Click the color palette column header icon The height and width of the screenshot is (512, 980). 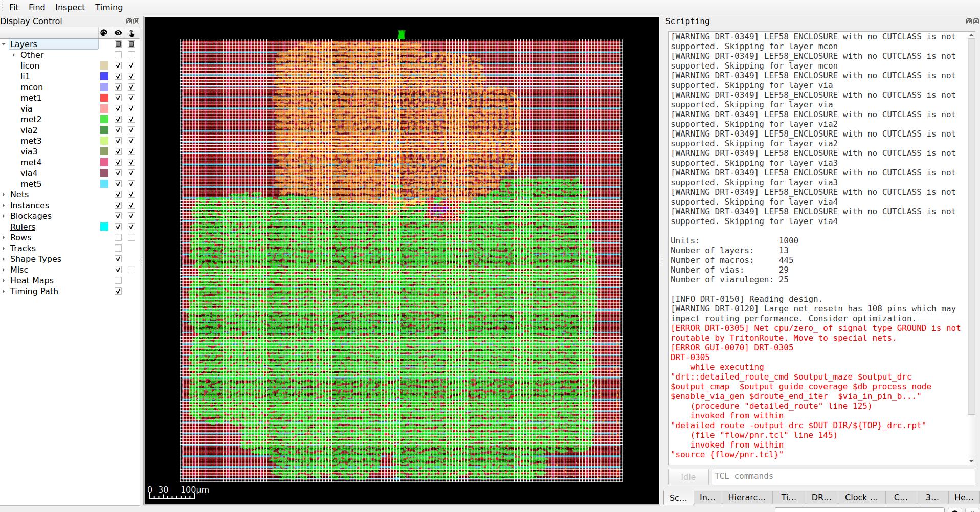(x=104, y=33)
